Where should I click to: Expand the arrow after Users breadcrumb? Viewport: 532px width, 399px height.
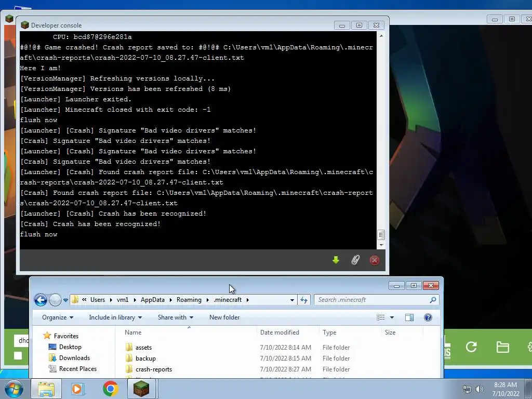111,300
